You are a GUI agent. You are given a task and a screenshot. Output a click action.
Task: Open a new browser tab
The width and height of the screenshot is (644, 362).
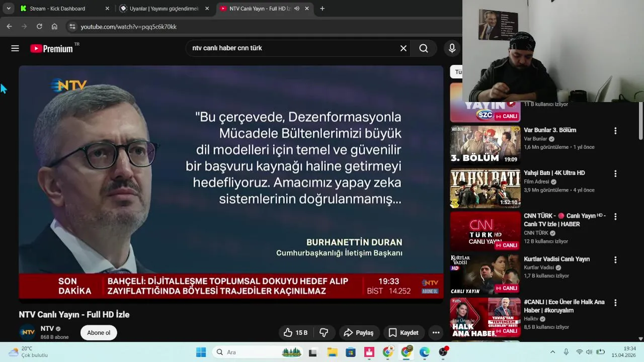[x=322, y=9]
